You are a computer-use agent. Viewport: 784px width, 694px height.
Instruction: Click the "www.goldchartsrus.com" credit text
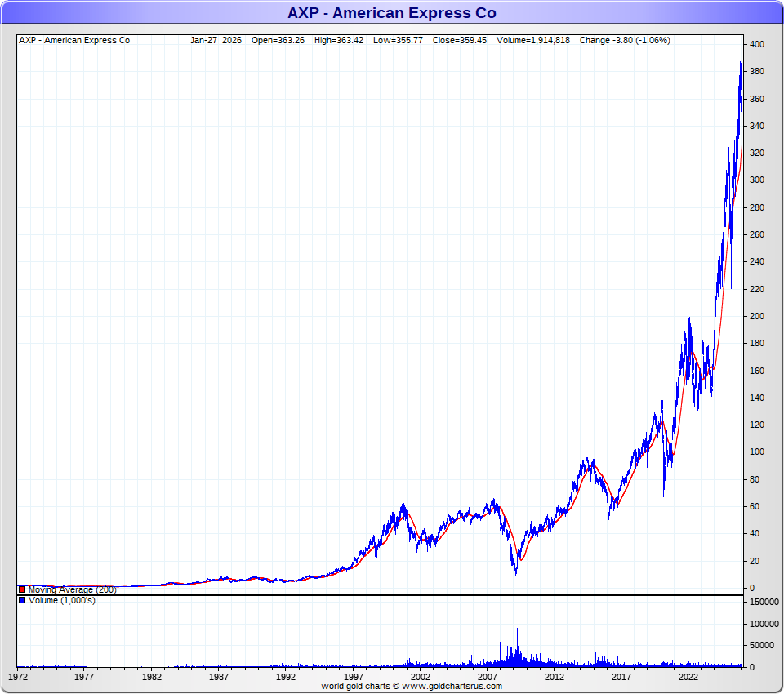(452, 686)
